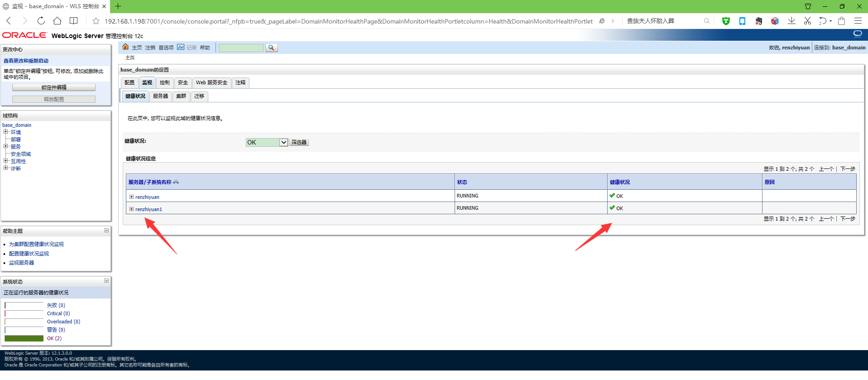Open 部署 in the domain tree
The image size is (868, 380).
coord(16,139)
